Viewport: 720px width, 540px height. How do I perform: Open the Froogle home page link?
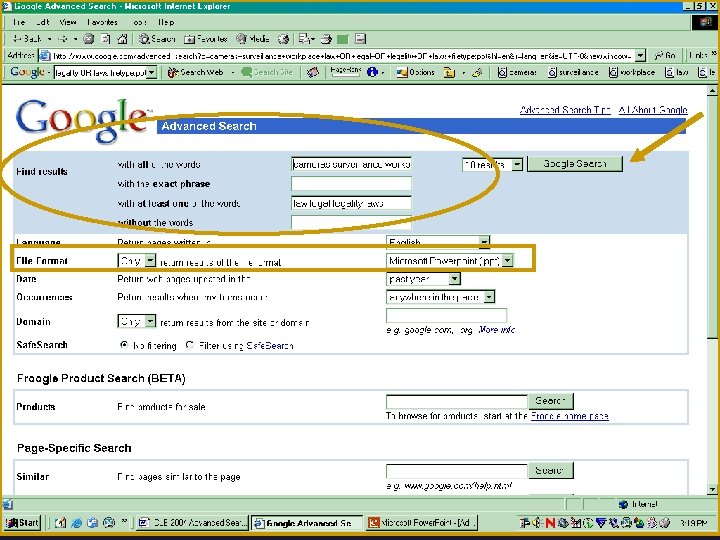coord(569,416)
